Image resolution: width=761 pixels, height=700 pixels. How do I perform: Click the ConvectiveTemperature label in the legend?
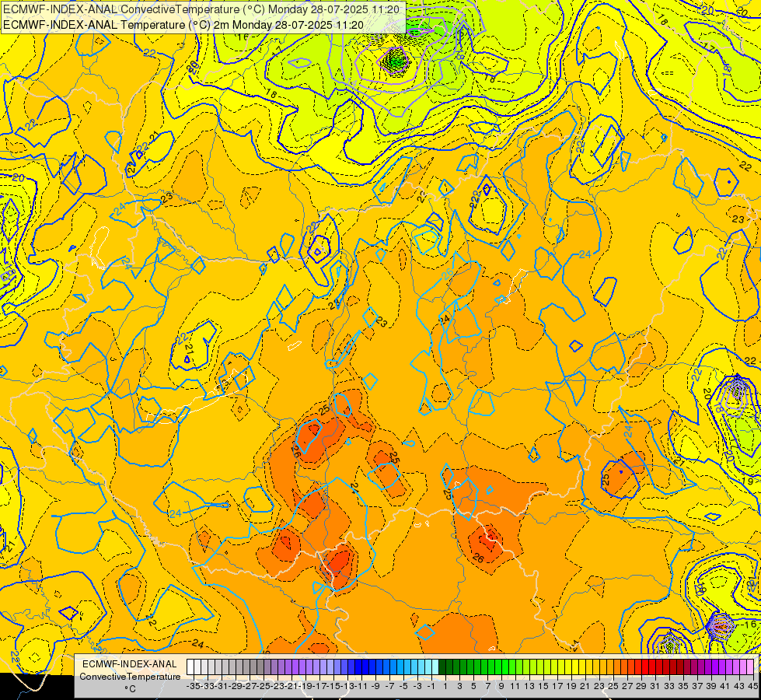130,676
